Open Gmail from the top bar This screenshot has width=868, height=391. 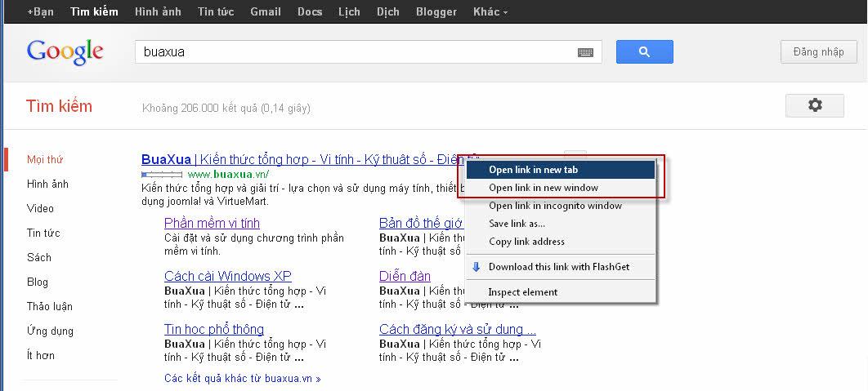(266, 11)
